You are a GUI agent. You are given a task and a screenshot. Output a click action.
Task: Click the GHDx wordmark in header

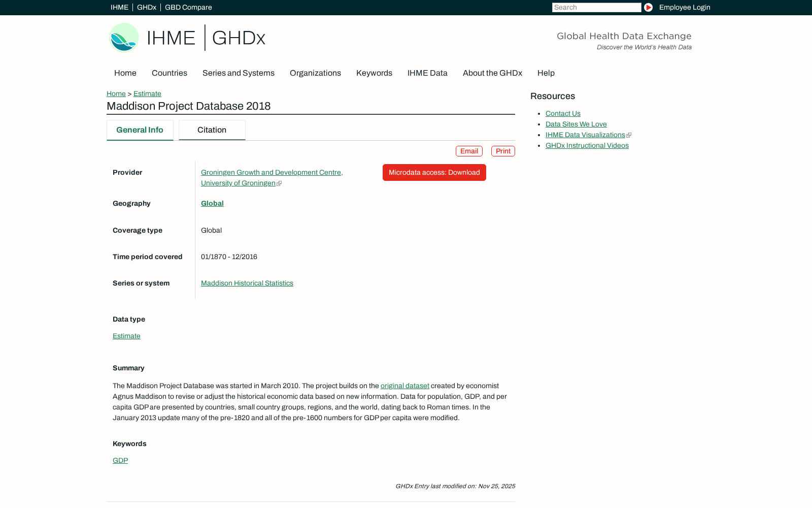tap(239, 38)
